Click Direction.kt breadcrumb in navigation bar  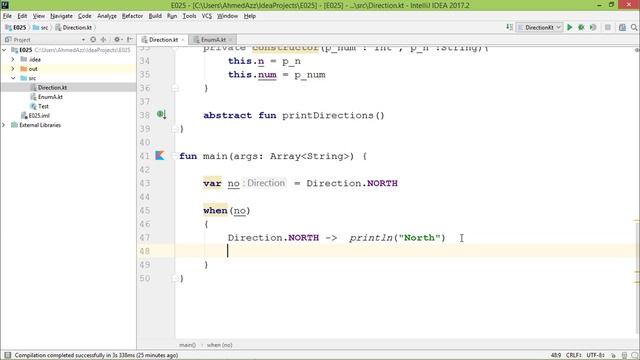pos(73,27)
